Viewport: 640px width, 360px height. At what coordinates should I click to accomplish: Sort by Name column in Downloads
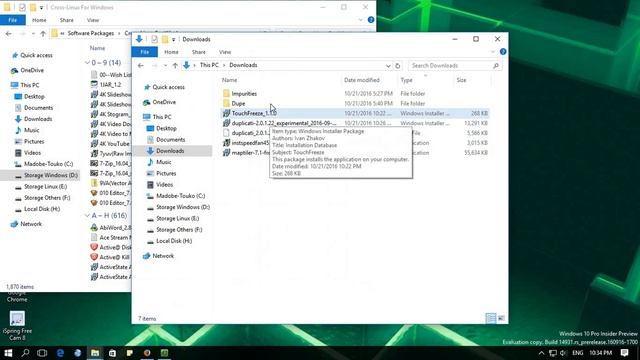[229, 80]
